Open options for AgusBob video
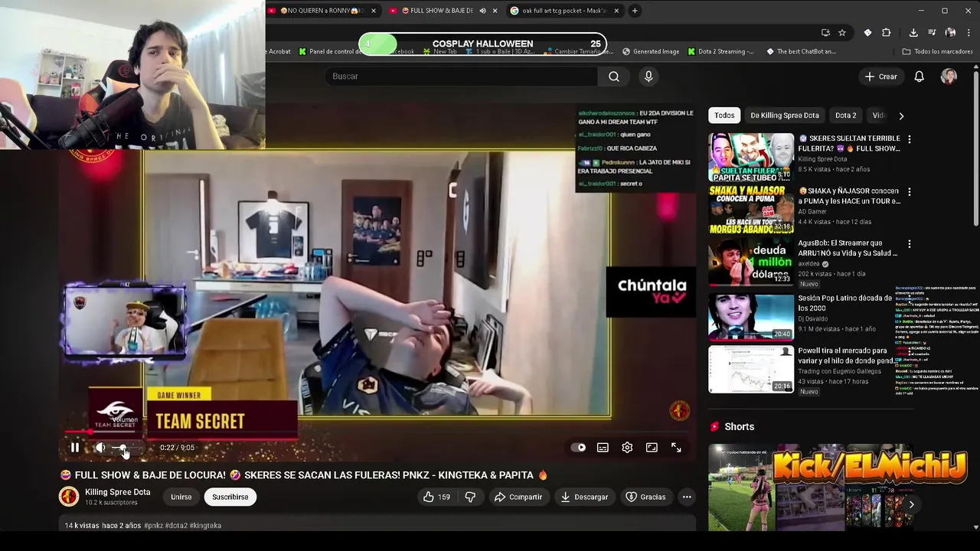Screen dimensions: 980x551 [x=910, y=243]
